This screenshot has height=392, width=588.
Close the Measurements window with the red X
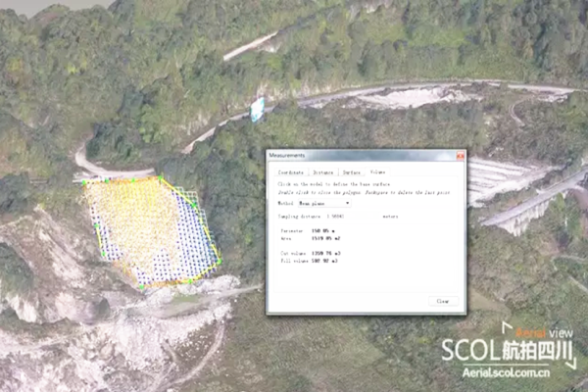tap(461, 155)
